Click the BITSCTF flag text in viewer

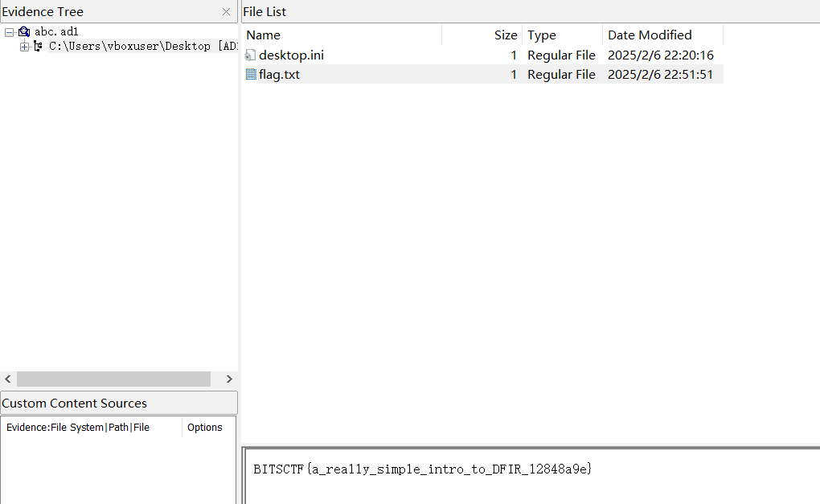422,469
